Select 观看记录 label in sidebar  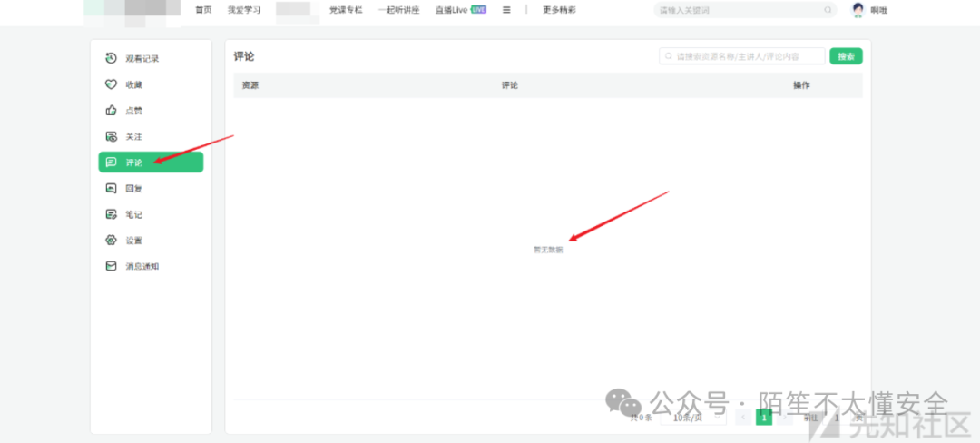(142, 59)
